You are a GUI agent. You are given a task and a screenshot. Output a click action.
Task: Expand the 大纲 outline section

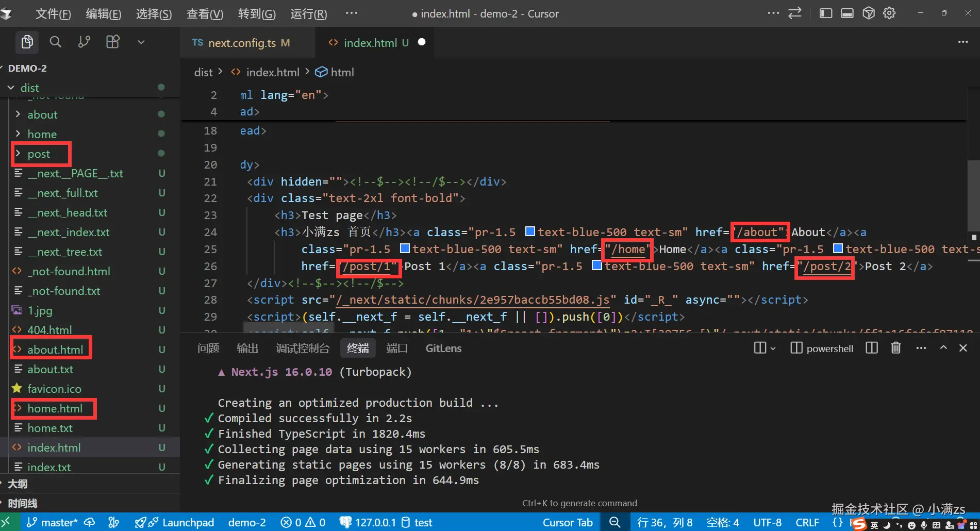(18, 484)
